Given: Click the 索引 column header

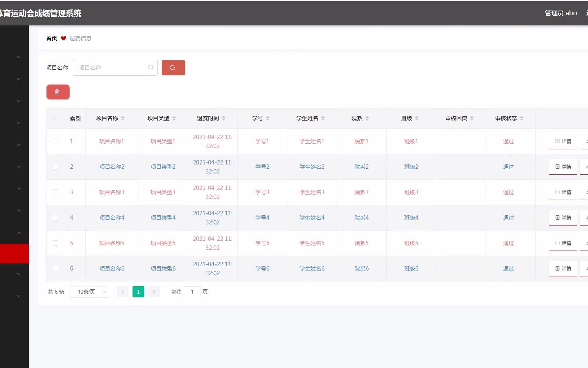Looking at the screenshot, I should tap(75, 119).
